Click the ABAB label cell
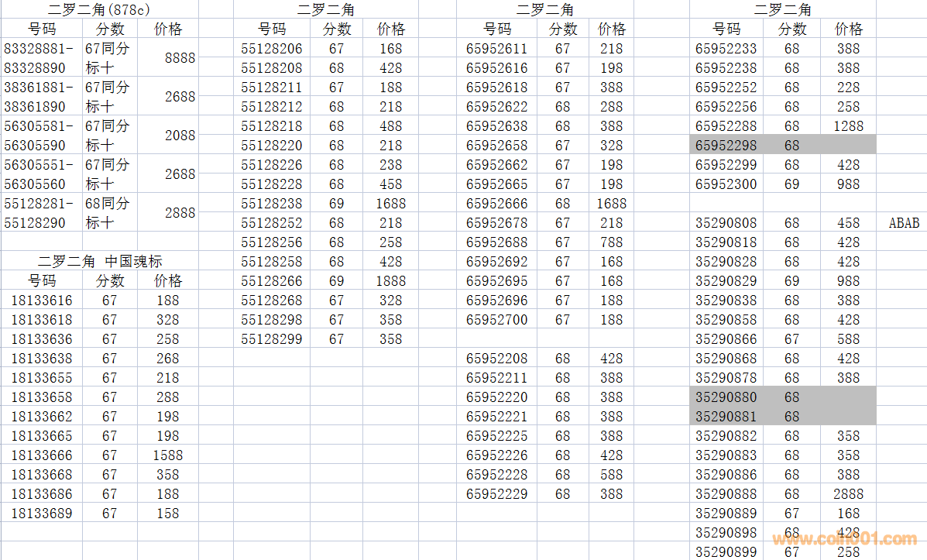Image resolution: width=927 pixels, height=560 pixels. 904,223
